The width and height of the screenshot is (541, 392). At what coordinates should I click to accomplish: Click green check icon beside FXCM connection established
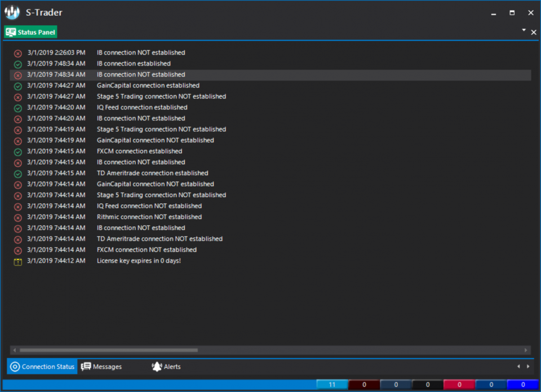coord(18,152)
